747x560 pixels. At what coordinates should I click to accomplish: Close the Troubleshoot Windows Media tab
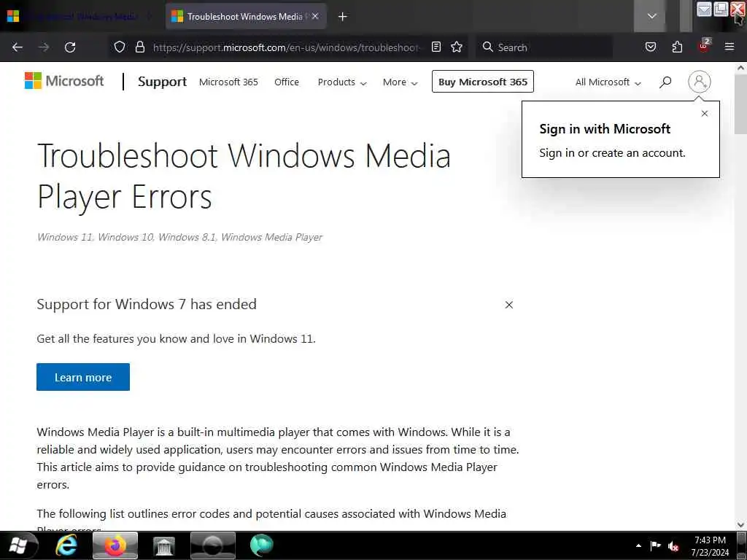315,16
